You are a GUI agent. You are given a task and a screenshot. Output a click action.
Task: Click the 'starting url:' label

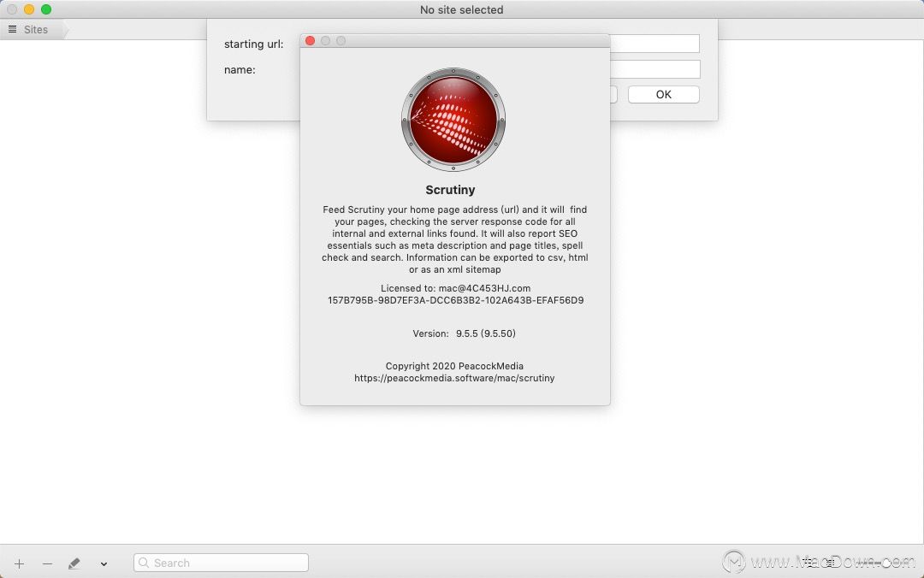point(254,44)
